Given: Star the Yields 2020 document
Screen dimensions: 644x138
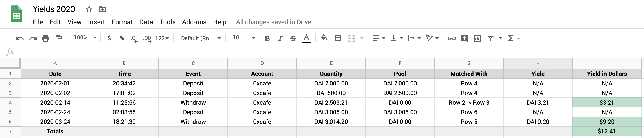Looking at the screenshot, I should [89, 10].
